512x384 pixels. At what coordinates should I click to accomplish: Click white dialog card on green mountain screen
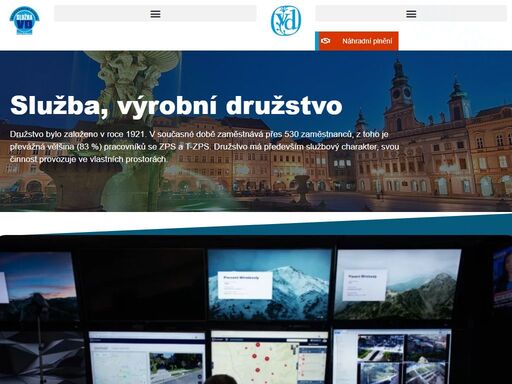[x=365, y=285]
